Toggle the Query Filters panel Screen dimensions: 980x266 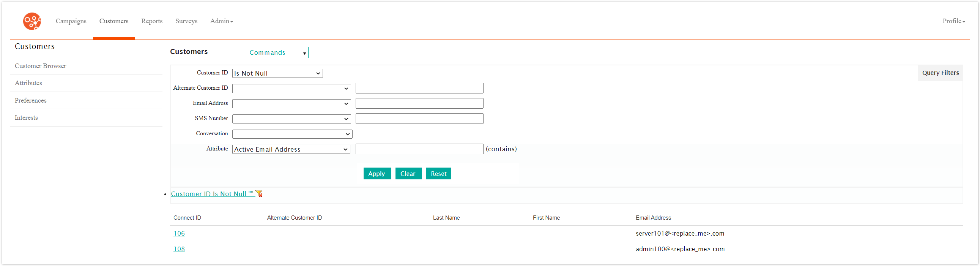(940, 73)
